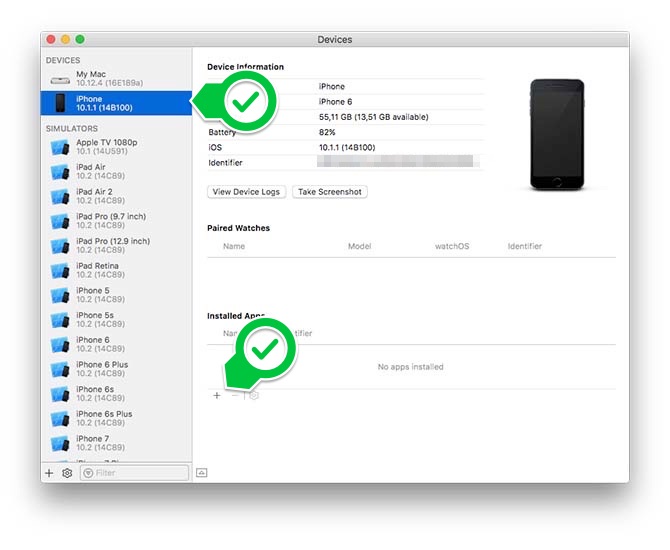Open the Installed Apps gear menu
670x550 pixels.
pos(254,396)
